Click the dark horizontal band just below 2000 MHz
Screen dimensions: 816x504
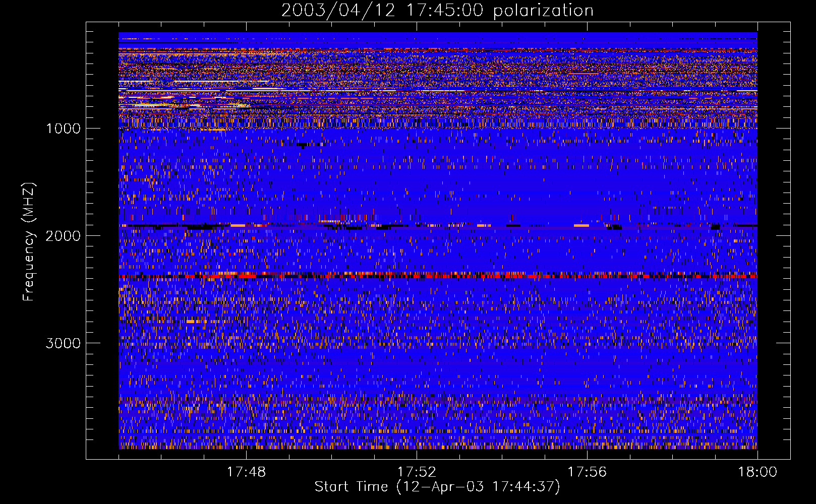pos(438,227)
